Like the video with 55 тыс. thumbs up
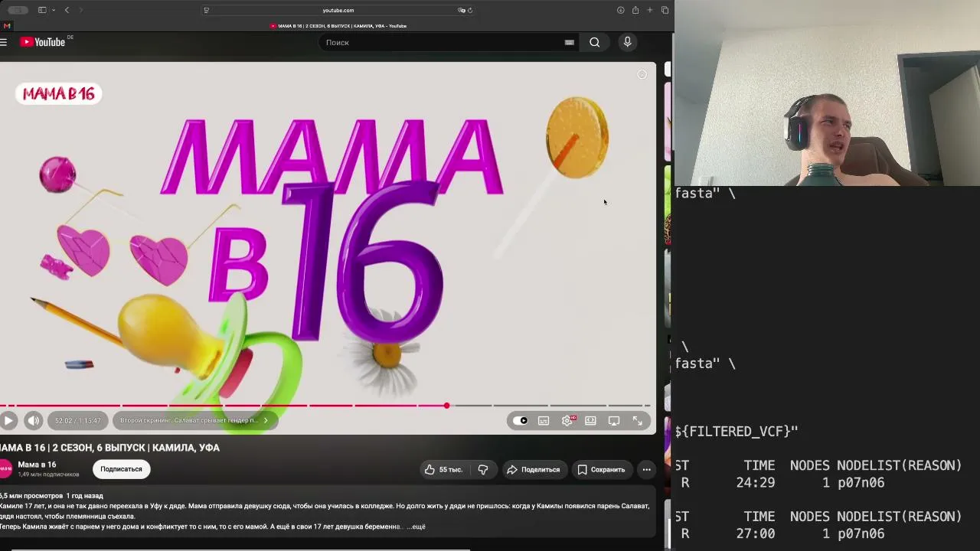Screen dimensions: 980x551 pyautogui.click(x=444, y=469)
